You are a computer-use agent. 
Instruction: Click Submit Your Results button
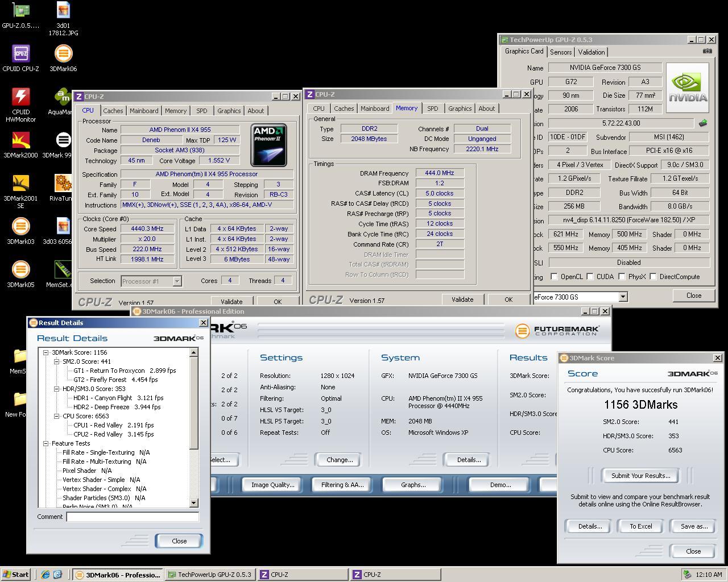pyautogui.click(x=640, y=476)
